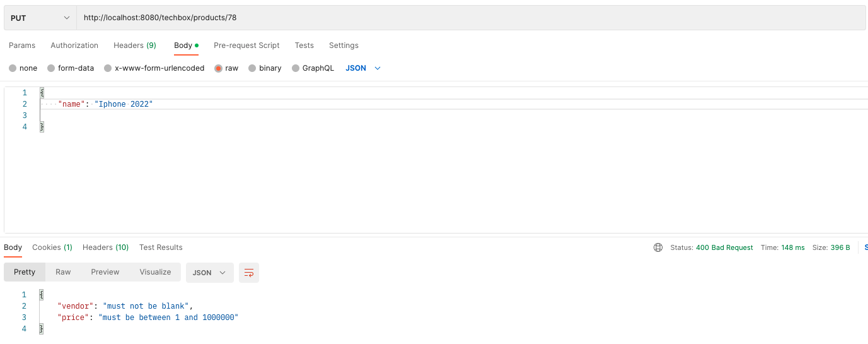The height and width of the screenshot is (344, 868).
Task: Select the binary body type
Action: pos(265,68)
